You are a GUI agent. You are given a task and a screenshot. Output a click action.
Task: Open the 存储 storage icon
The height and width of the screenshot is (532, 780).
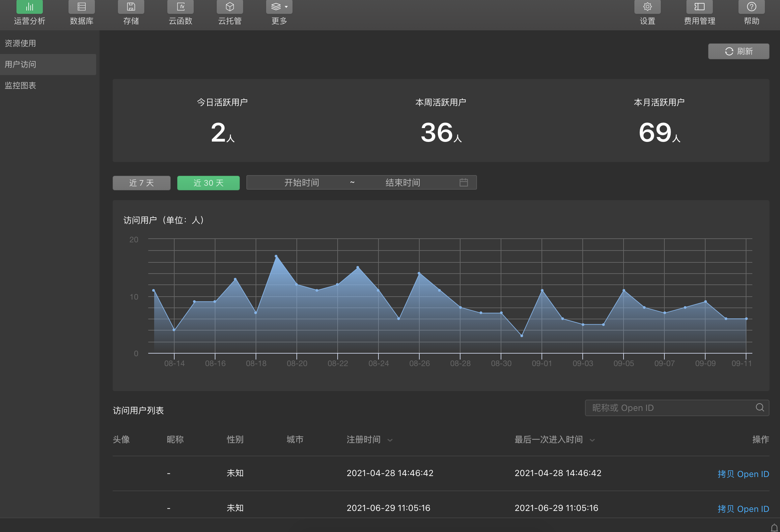point(131,7)
